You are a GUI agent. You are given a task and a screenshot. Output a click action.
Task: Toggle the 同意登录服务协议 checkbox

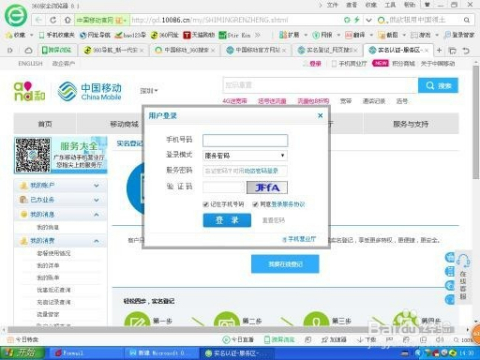[255, 204]
